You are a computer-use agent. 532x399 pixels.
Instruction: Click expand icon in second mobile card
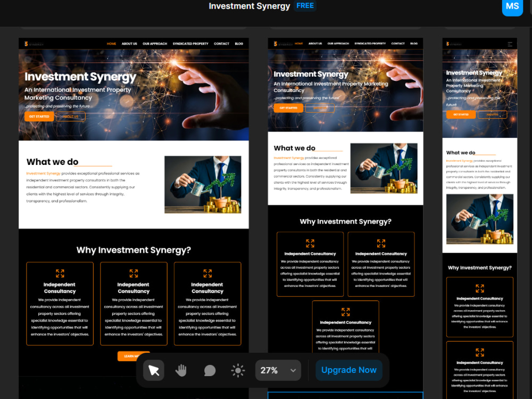pyautogui.click(x=480, y=353)
